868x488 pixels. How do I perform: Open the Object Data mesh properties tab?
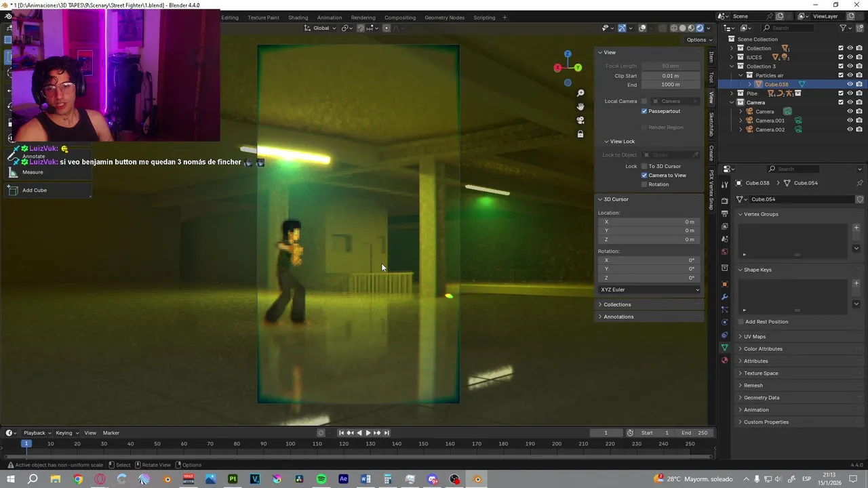[x=724, y=348]
